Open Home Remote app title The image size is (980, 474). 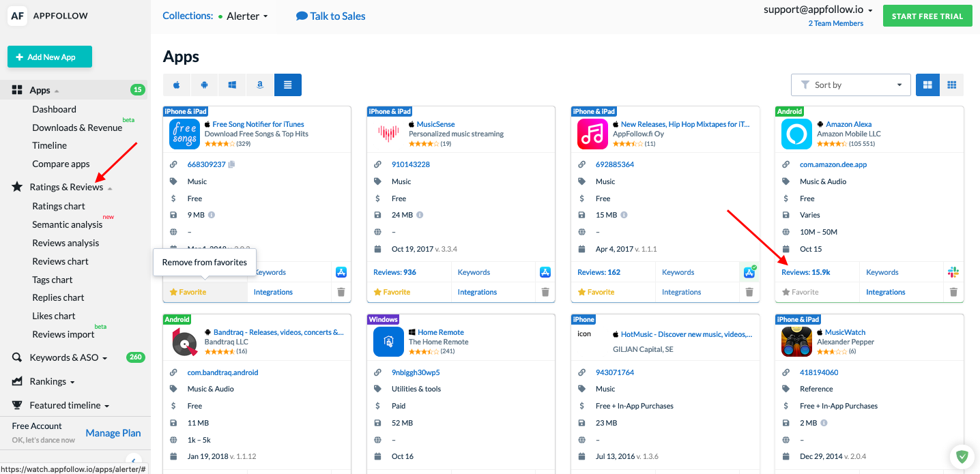click(x=441, y=332)
